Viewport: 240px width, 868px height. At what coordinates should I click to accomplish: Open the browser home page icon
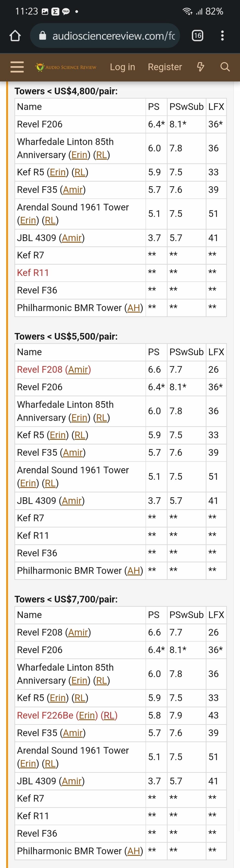15,36
